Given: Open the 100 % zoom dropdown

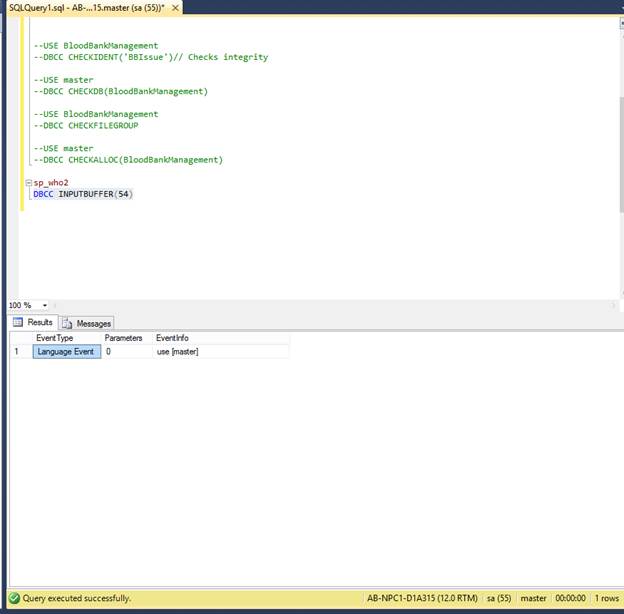Looking at the screenshot, I should click(45, 305).
